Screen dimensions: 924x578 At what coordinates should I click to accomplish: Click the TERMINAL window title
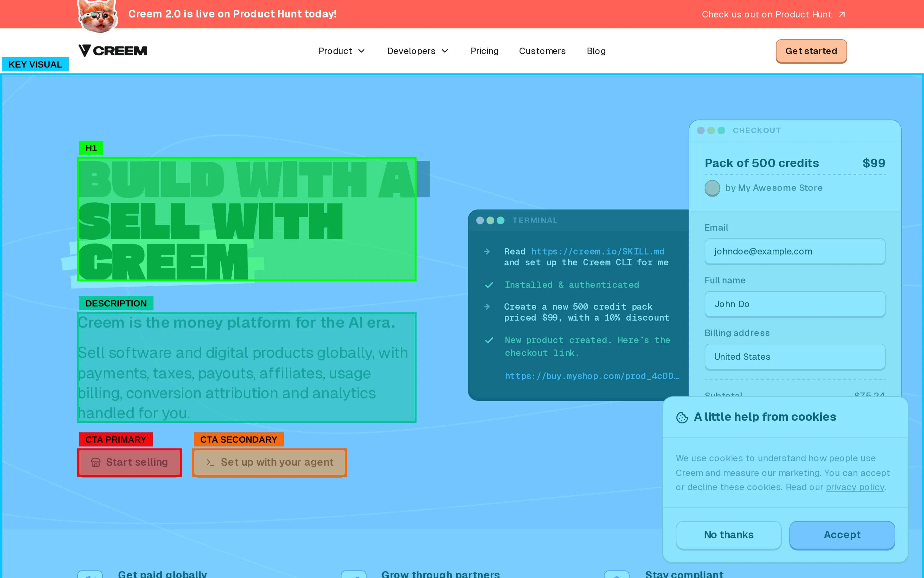535,221
